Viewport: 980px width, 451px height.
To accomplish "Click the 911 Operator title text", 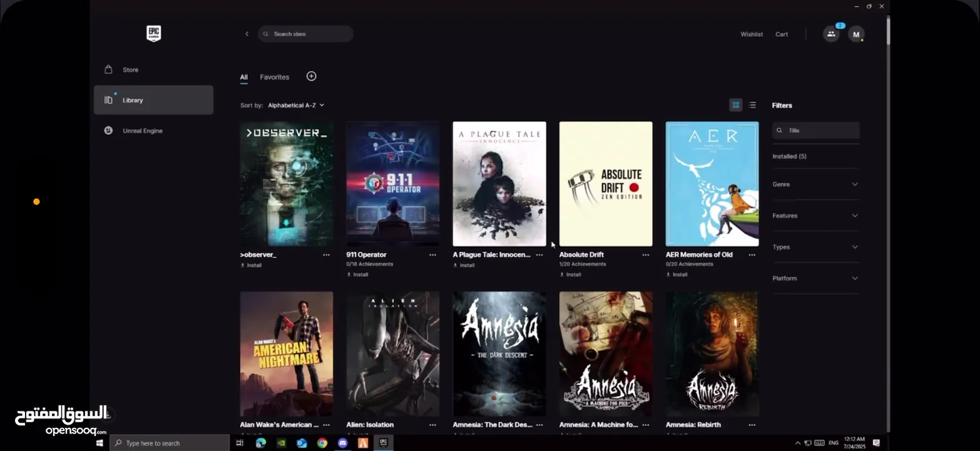I will coord(366,255).
